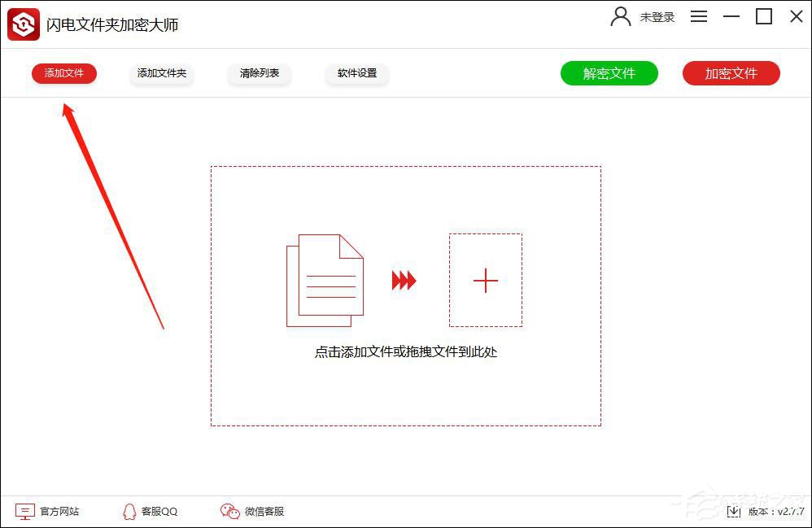Screen dimensions: 812x528
Task: Click the green 解密文件 button
Action: tap(609, 72)
